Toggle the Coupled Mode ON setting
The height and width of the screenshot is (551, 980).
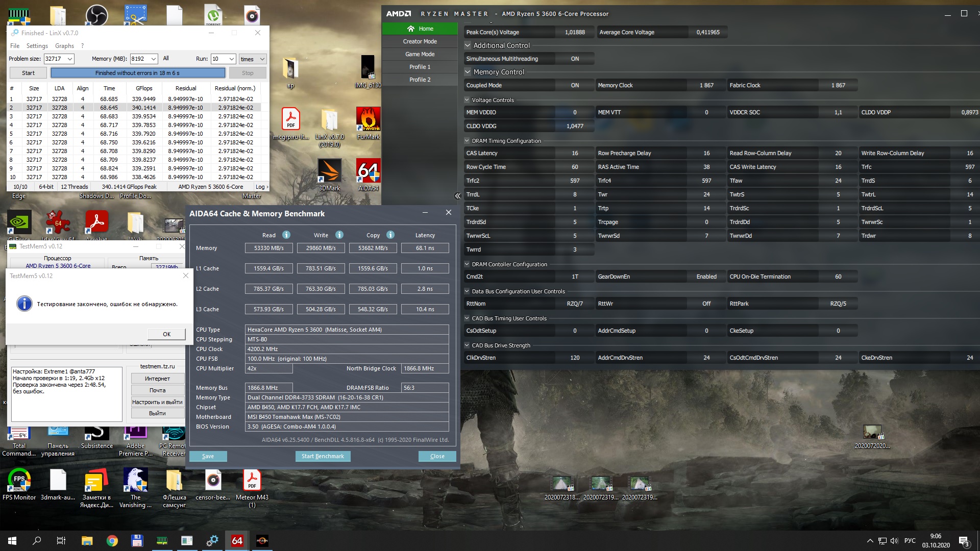[575, 85]
